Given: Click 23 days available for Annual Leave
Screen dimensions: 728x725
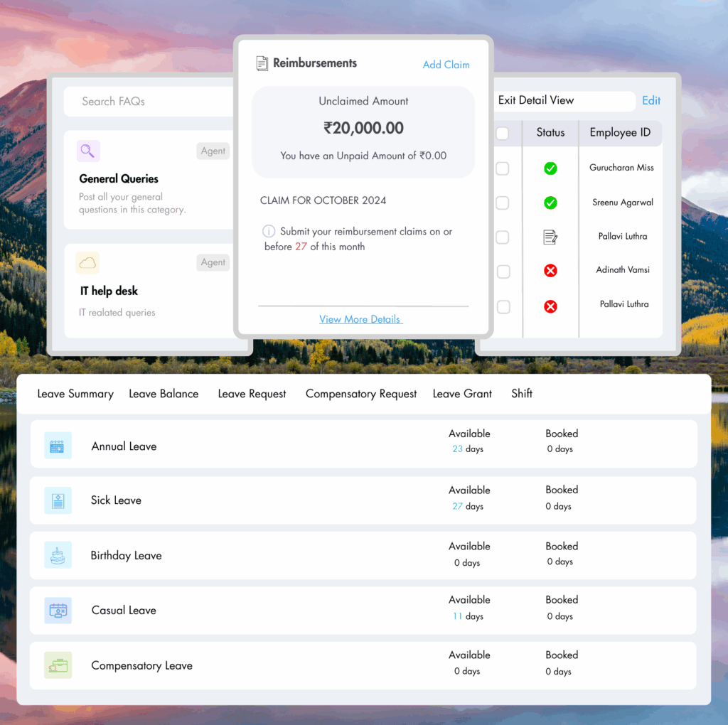Looking at the screenshot, I should coord(468,449).
